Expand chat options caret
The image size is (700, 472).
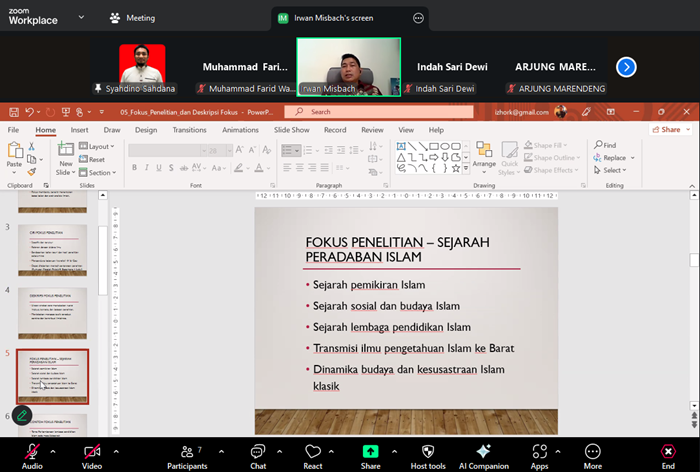tap(279, 451)
